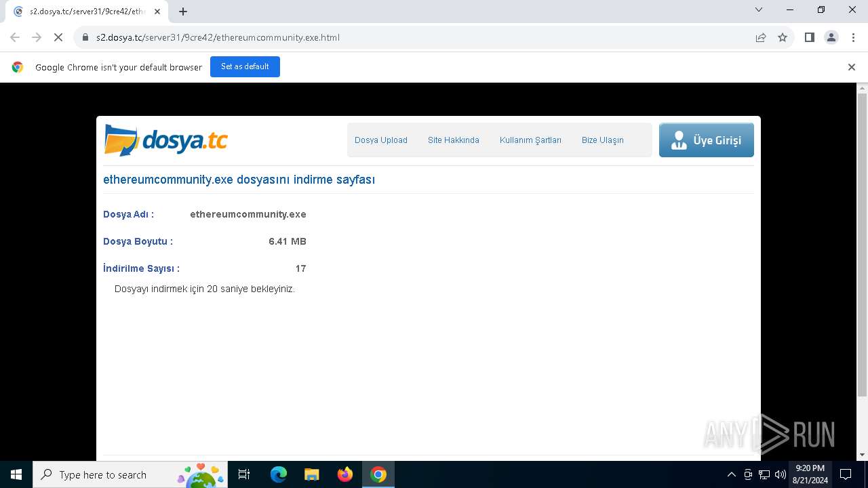Bookmark this page with the star icon
Viewport: 868px width, 488px height.
(x=783, y=37)
